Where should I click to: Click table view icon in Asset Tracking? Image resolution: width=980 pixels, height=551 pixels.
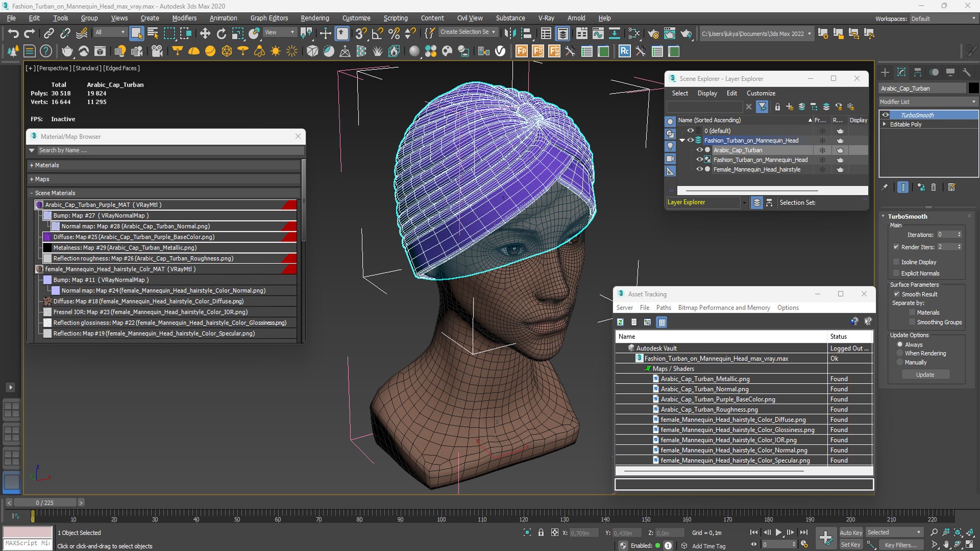[662, 322]
